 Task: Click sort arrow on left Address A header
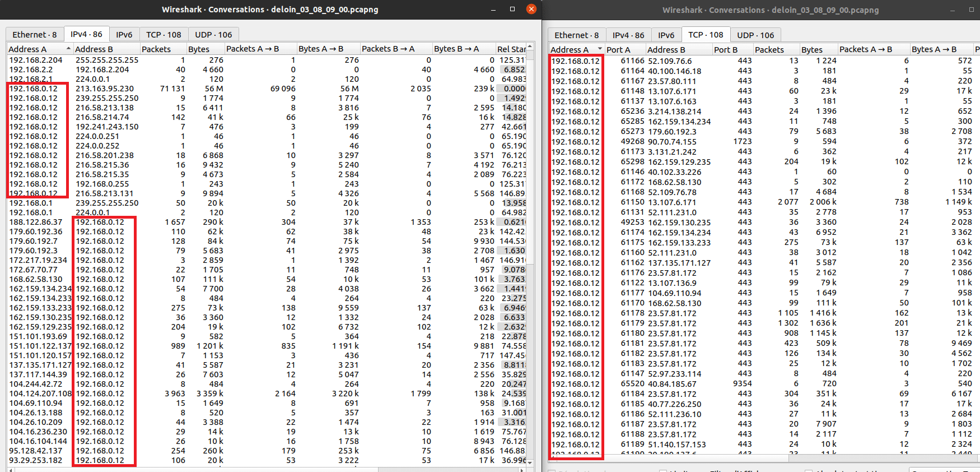[x=68, y=49]
